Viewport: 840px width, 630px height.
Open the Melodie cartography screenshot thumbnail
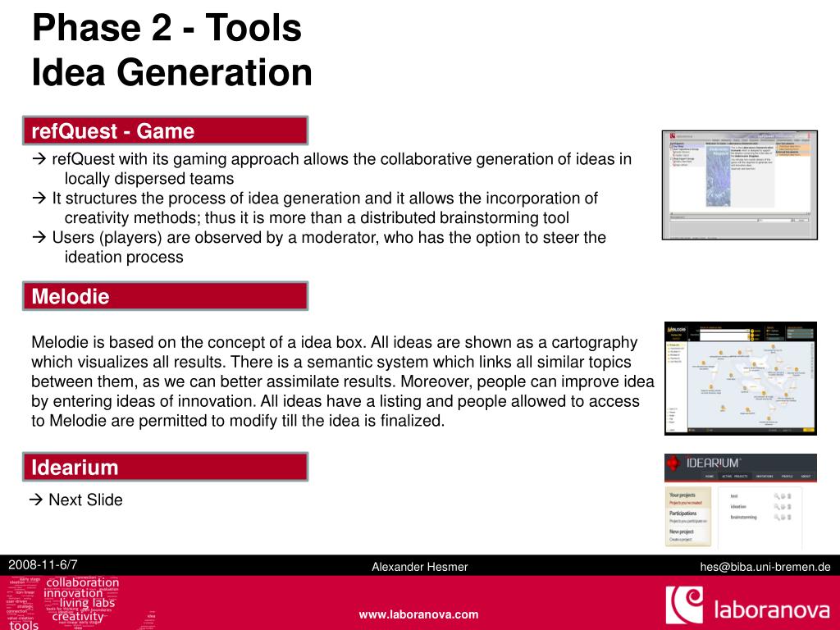(741, 378)
